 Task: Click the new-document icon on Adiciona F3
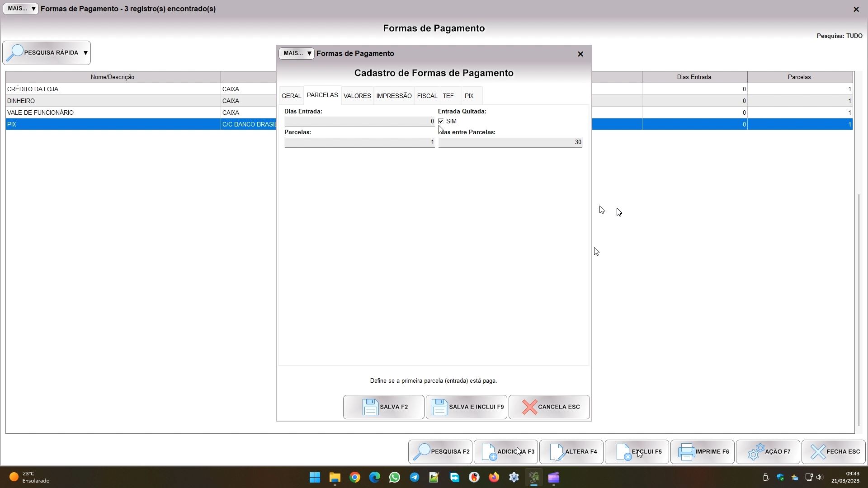coord(488,452)
